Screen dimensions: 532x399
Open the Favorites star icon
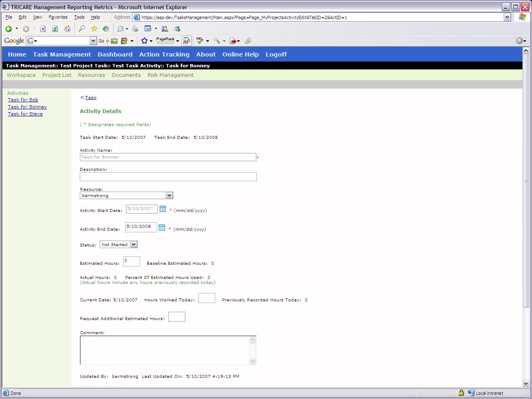tap(94, 29)
